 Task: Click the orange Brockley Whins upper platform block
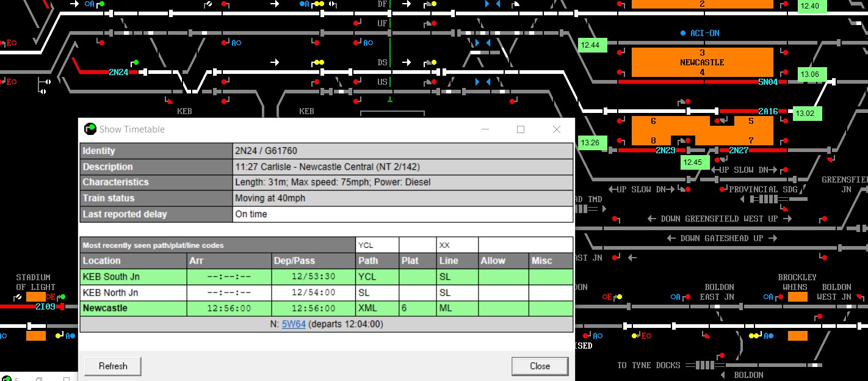coord(797,297)
